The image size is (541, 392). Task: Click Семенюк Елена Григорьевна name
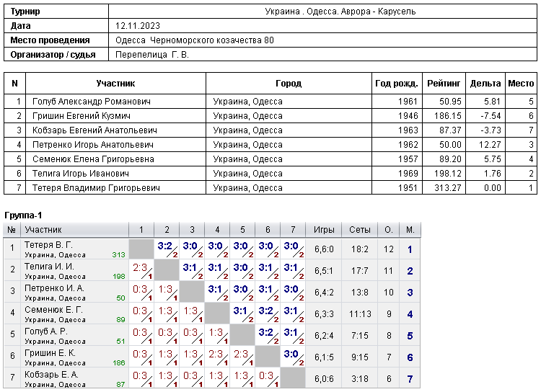[x=93, y=159]
